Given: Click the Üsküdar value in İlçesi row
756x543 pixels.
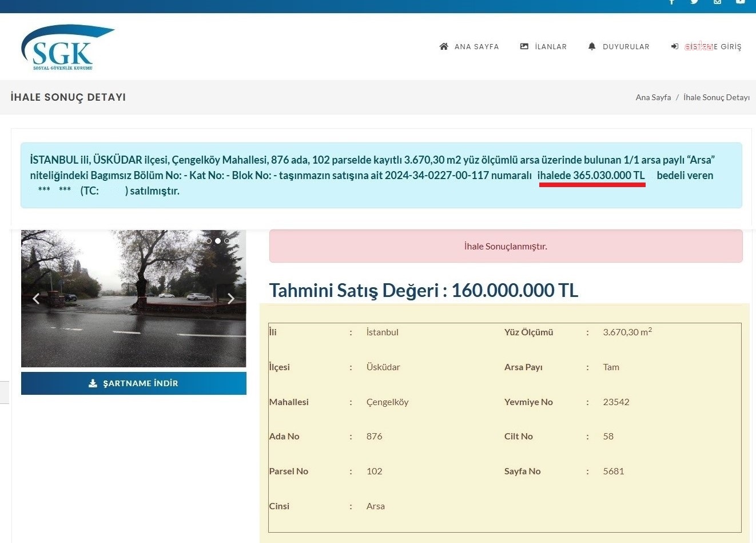Looking at the screenshot, I should 383,367.
